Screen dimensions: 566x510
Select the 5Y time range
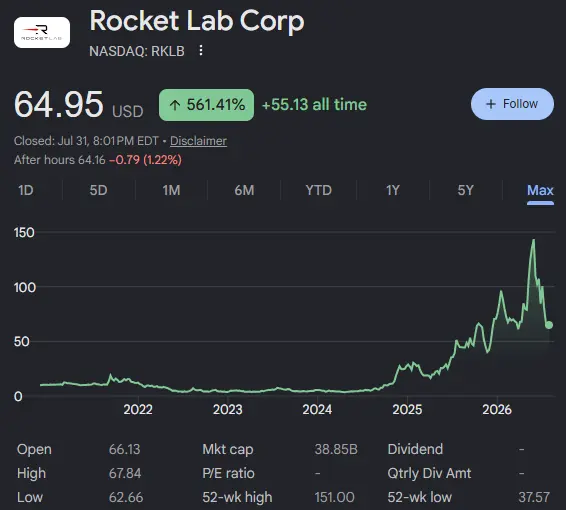click(465, 190)
